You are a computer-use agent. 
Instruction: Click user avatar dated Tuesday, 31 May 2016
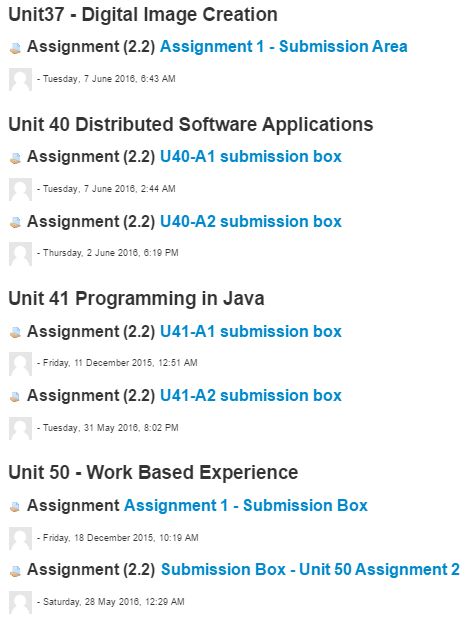tap(21, 428)
